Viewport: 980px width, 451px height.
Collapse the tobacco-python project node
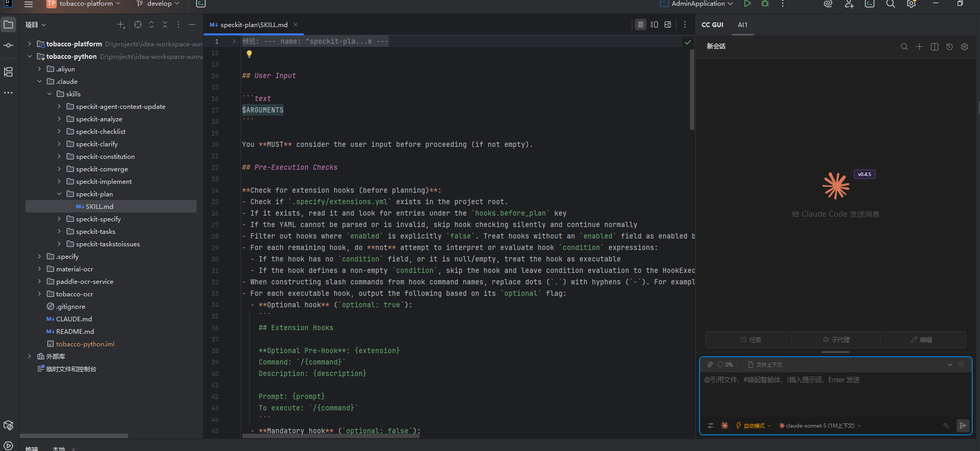tap(30, 56)
